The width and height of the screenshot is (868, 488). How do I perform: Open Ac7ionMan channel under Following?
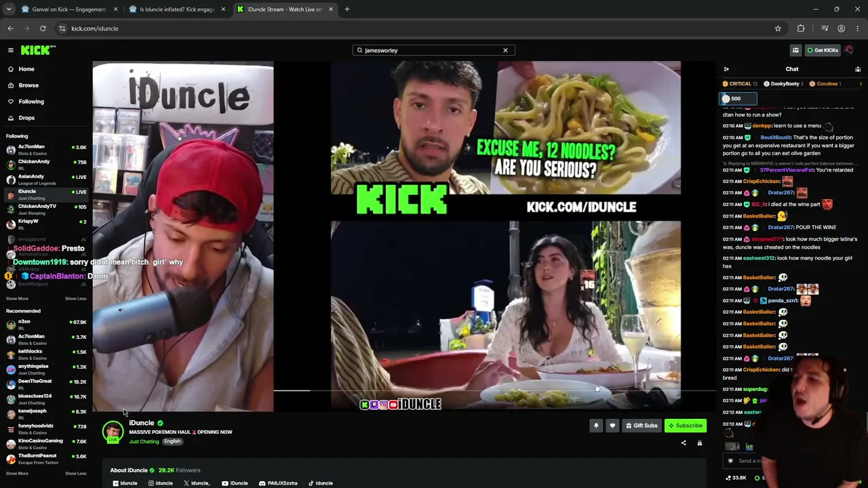(x=46, y=149)
